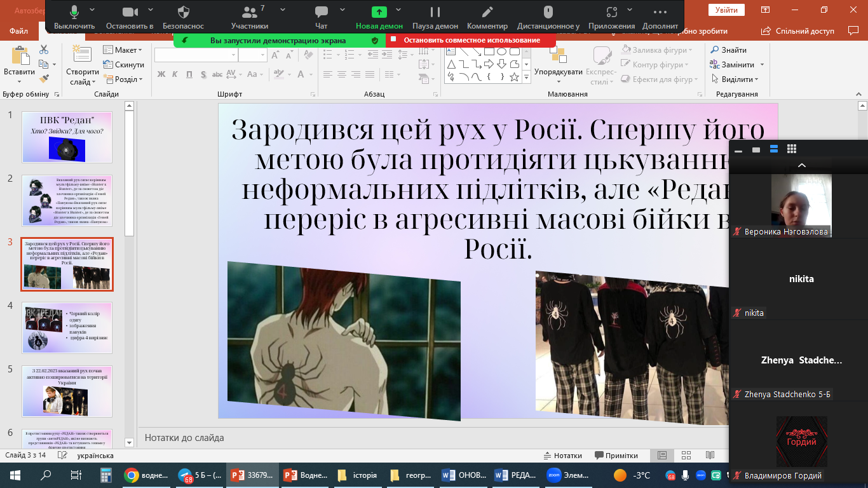
Task: Click Нотатки до слайда notes field
Action: (x=432, y=438)
